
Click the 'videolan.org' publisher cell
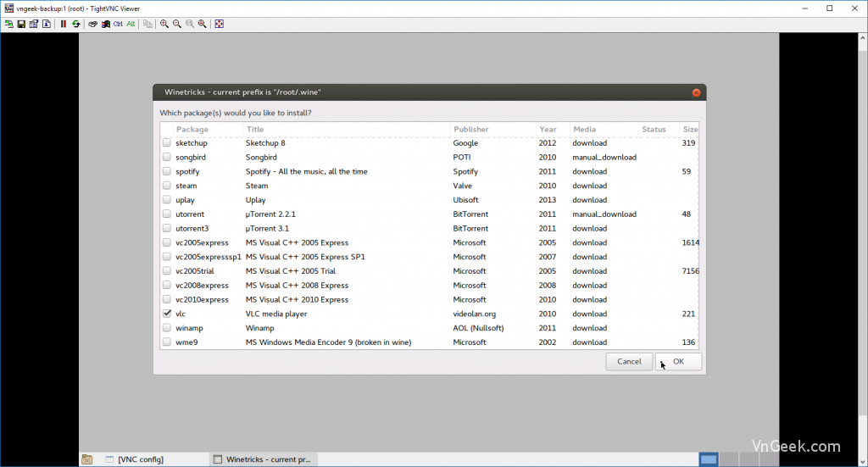coord(475,314)
